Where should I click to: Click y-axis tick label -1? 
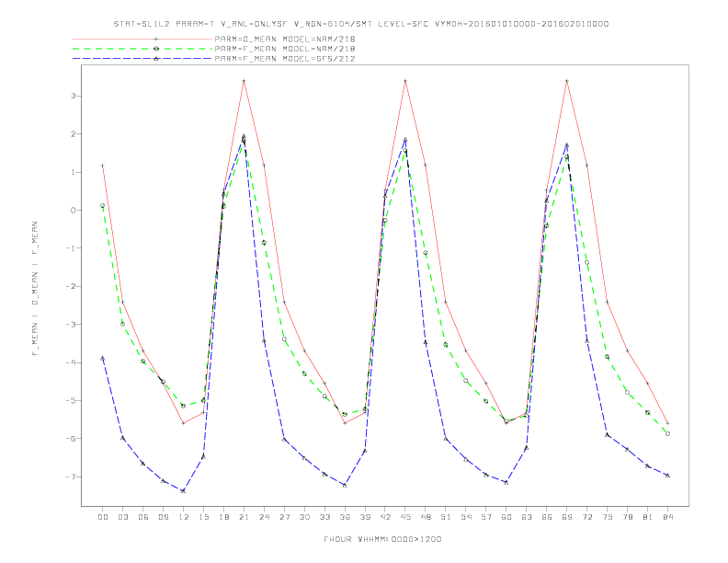[x=71, y=248]
